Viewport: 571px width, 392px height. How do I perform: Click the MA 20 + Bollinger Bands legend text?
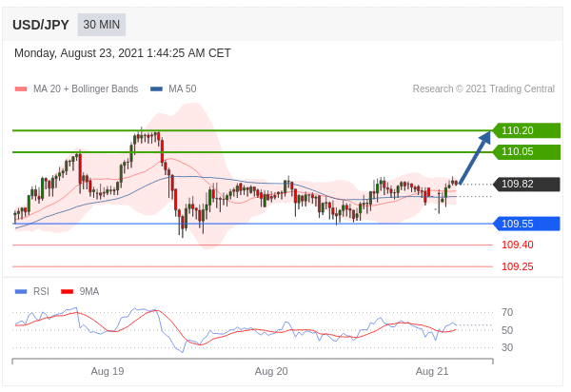pos(86,89)
